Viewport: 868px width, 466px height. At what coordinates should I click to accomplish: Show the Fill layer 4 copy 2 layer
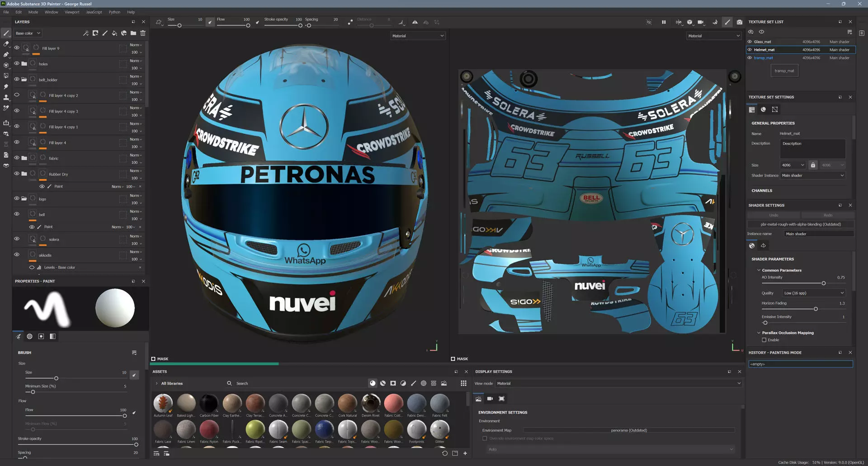pyautogui.click(x=17, y=95)
